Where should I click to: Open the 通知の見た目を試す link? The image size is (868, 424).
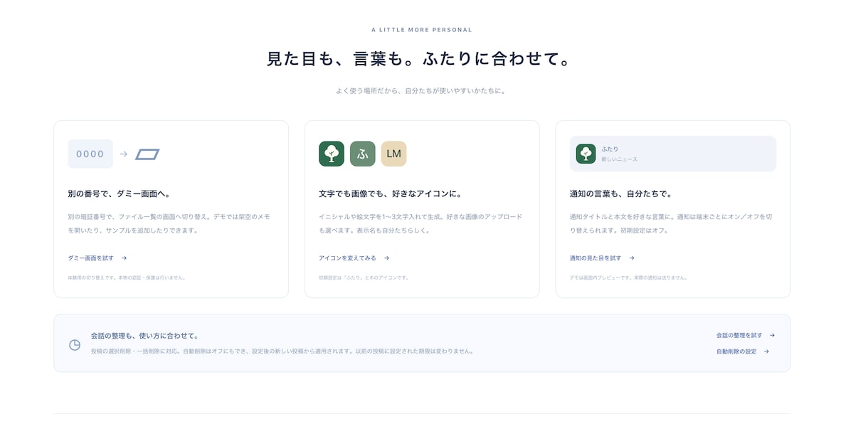pyautogui.click(x=602, y=258)
